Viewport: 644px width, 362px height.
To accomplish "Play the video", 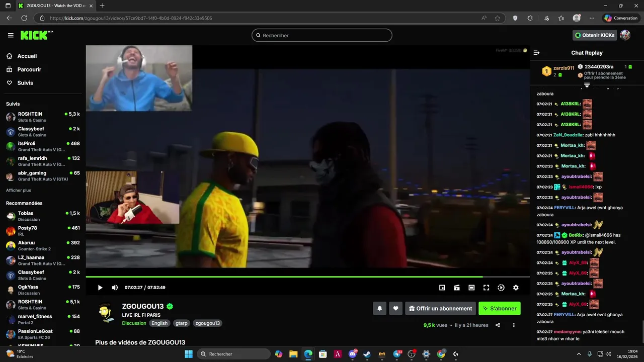I will (100, 288).
